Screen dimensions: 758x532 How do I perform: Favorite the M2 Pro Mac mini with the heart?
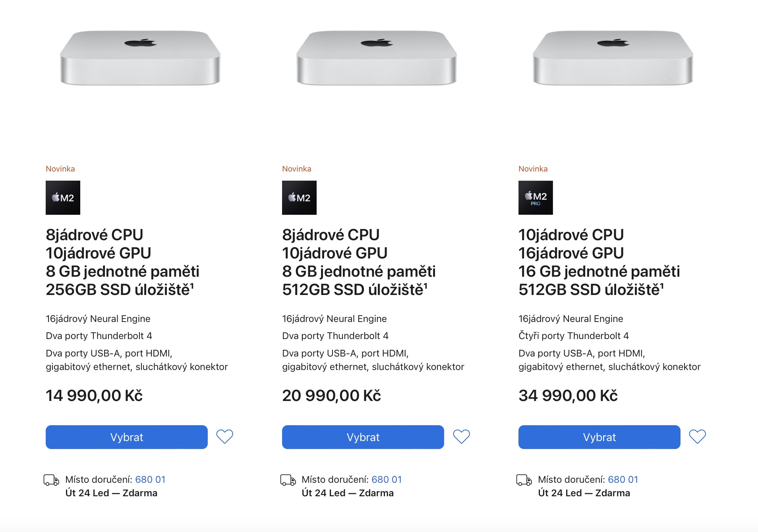click(697, 437)
